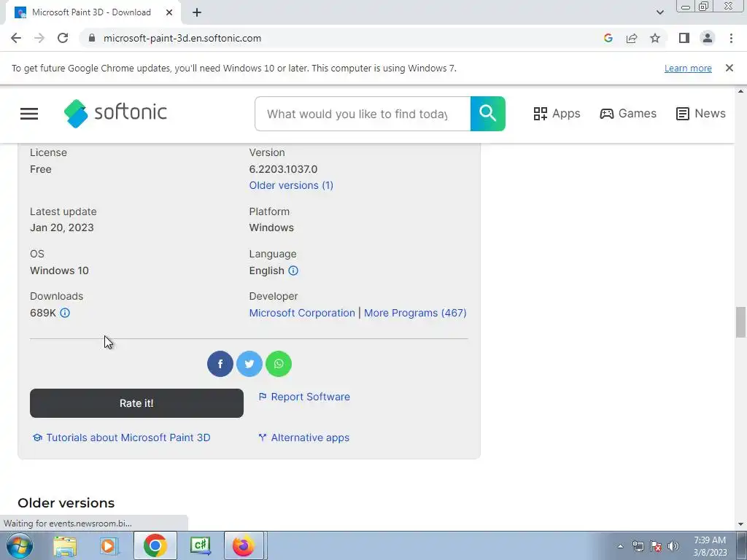
Task: Open the C# app in taskbar
Action: coord(200,545)
